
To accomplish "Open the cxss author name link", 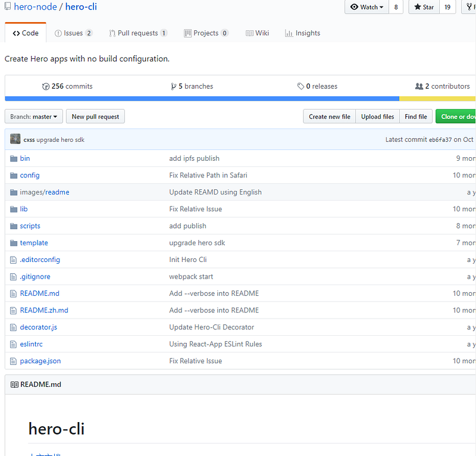I will [29, 140].
